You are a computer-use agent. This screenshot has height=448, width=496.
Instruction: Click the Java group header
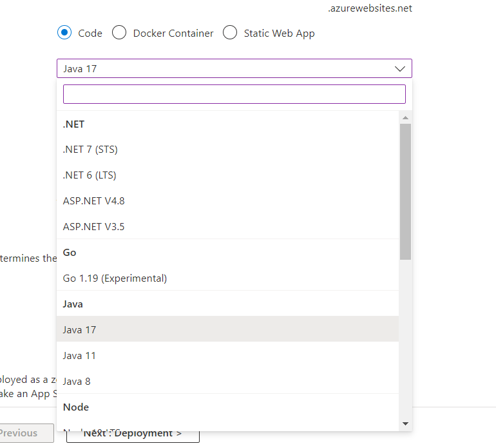pyautogui.click(x=73, y=304)
